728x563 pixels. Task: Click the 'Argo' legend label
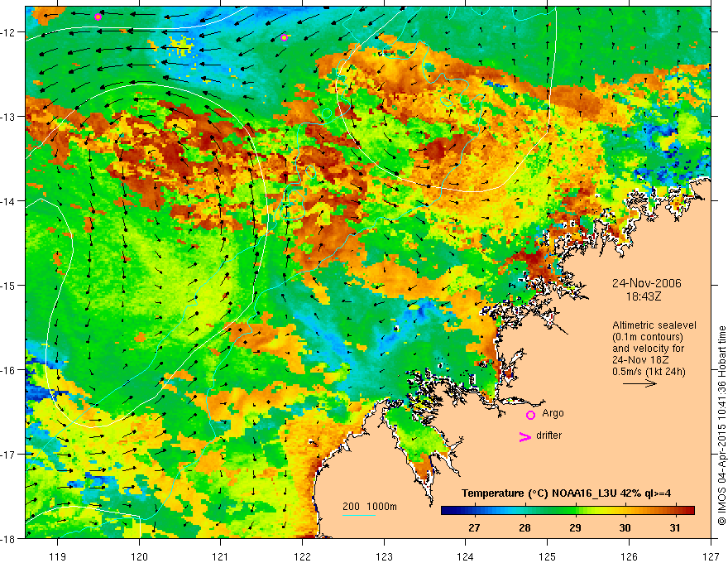[553, 413]
